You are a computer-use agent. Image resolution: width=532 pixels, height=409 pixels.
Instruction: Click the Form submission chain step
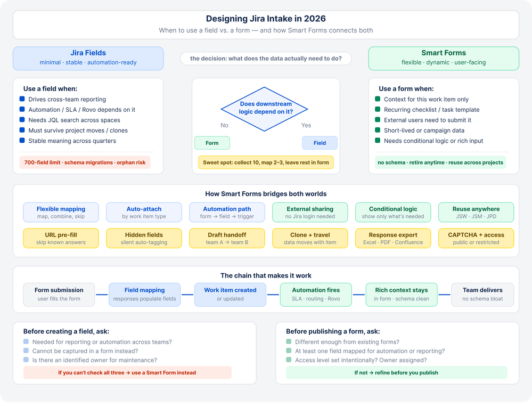coord(59,295)
